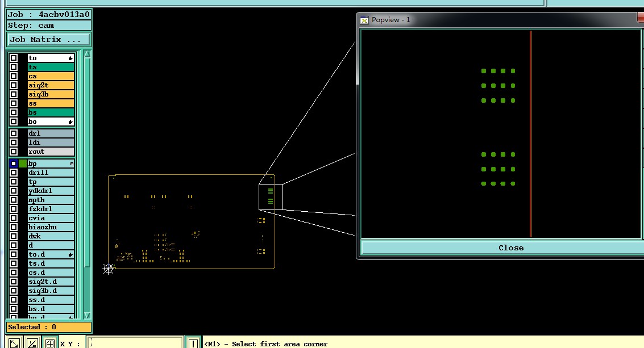This screenshot has width=644, height=348.
Task: Select the 'bs' layer name
Action: point(51,112)
